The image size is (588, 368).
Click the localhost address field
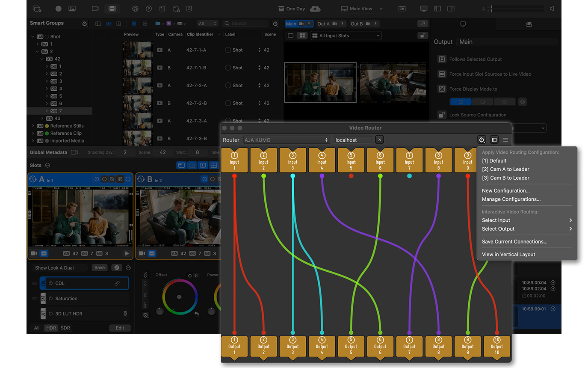pyautogui.click(x=352, y=140)
